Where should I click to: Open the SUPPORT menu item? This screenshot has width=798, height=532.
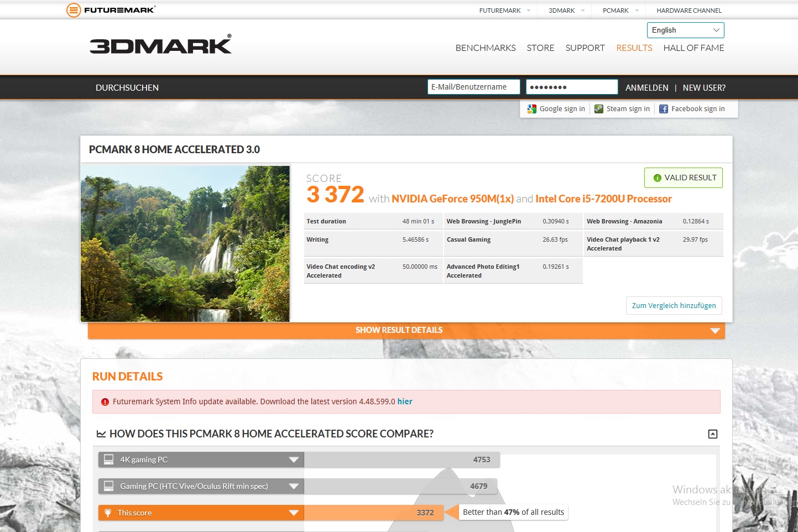585,48
